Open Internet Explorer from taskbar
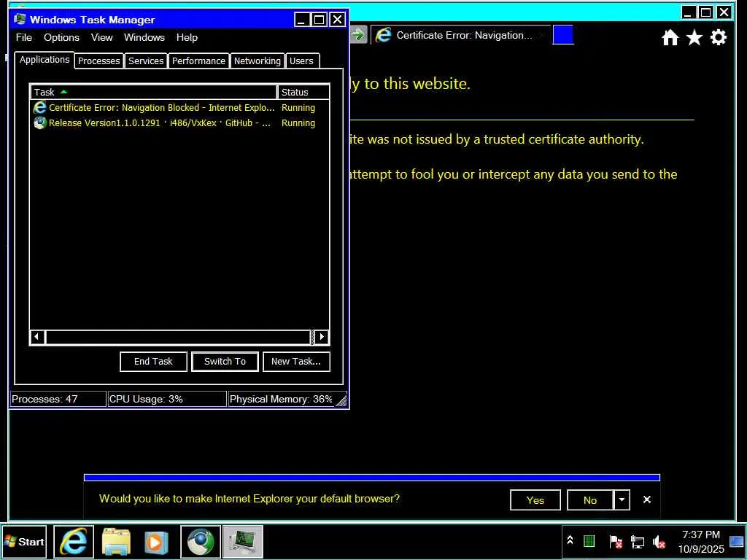Image resolution: width=747 pixels, height=560 pixels. (74, 542)
